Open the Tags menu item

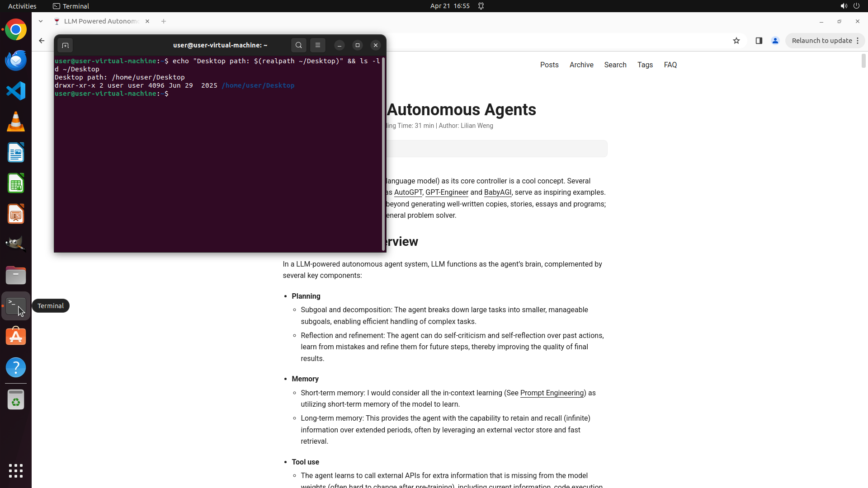point(645,65)
